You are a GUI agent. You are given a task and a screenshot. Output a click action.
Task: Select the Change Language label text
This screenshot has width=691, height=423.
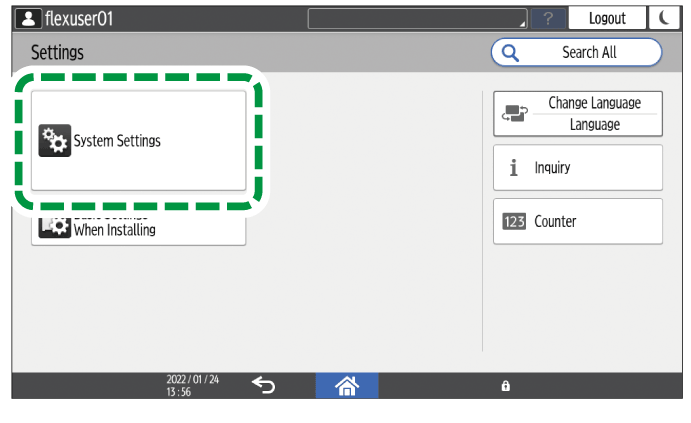tap(594, 103)
